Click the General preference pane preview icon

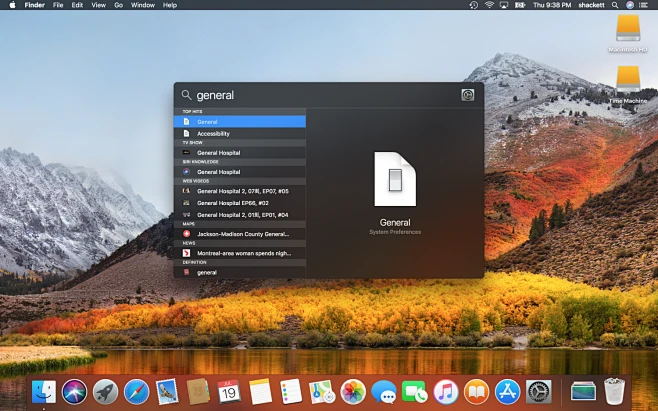[x=395, y=179]
